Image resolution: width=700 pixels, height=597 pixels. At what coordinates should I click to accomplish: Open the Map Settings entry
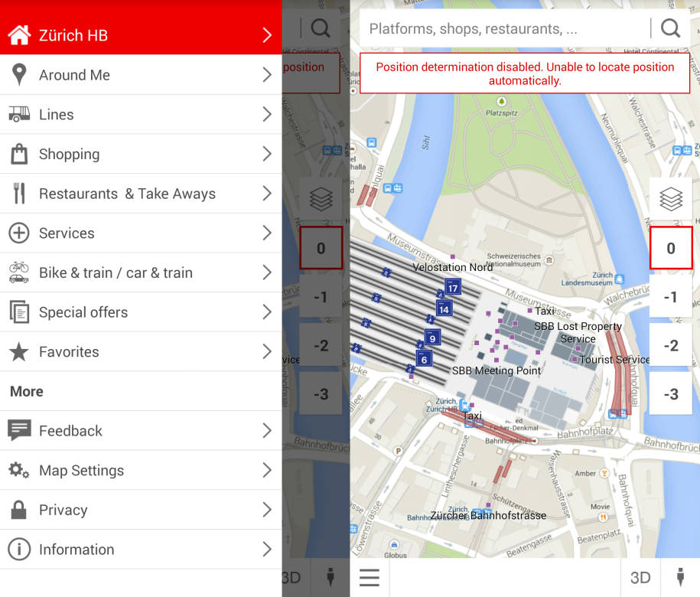click(x=141, y=470)
